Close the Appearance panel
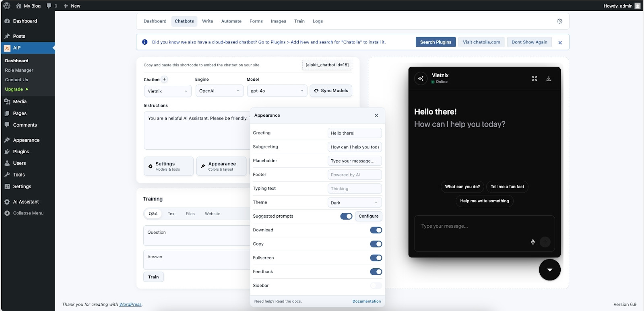The width and height of the screenshot is (644, 311). pyautogui.click(x=376, y=115)
